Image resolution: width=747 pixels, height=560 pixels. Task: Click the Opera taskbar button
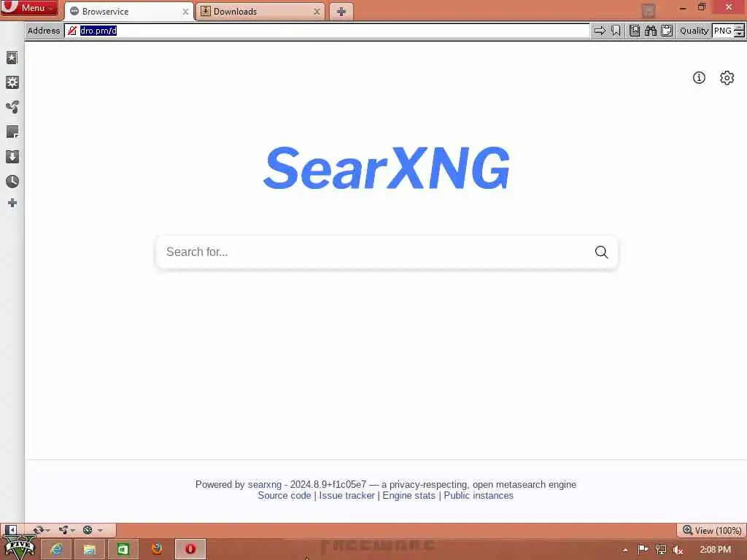(x=190, y=549)
